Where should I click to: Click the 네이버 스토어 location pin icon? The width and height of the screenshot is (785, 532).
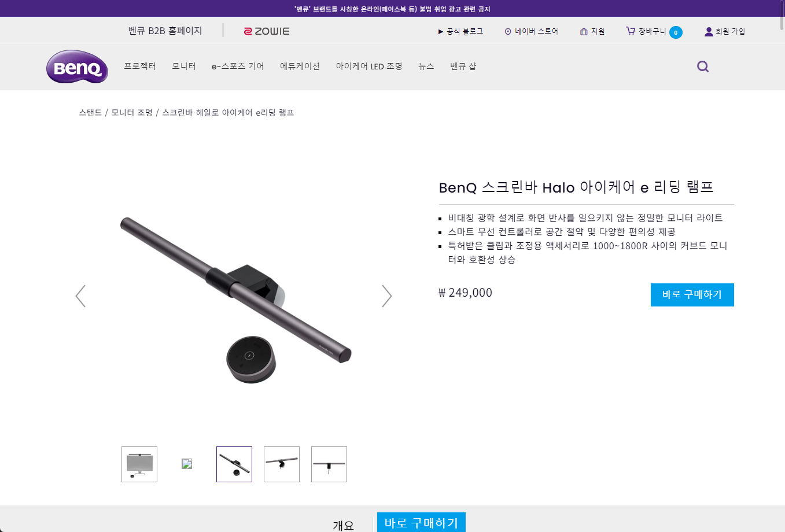[508, 32]
